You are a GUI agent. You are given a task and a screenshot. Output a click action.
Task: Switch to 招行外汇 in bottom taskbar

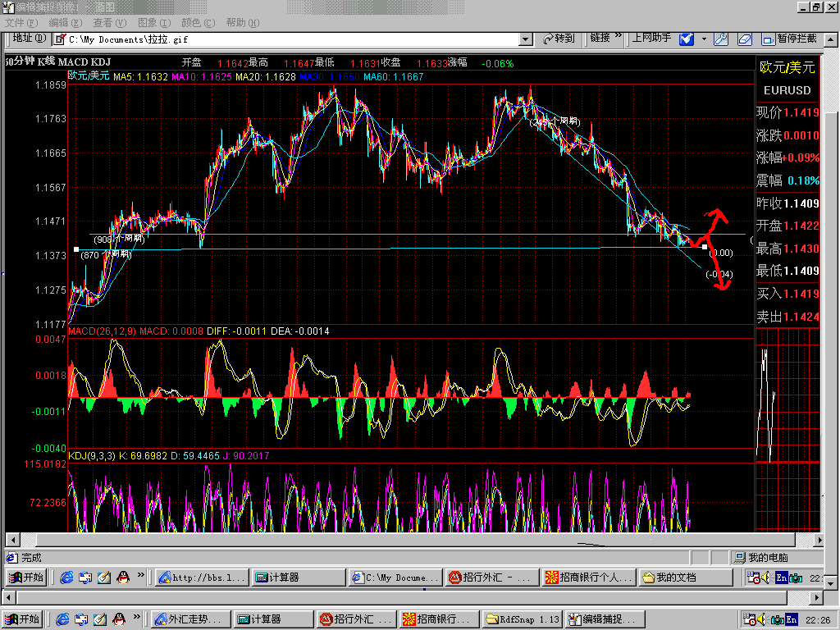click(x=357, y=619)
